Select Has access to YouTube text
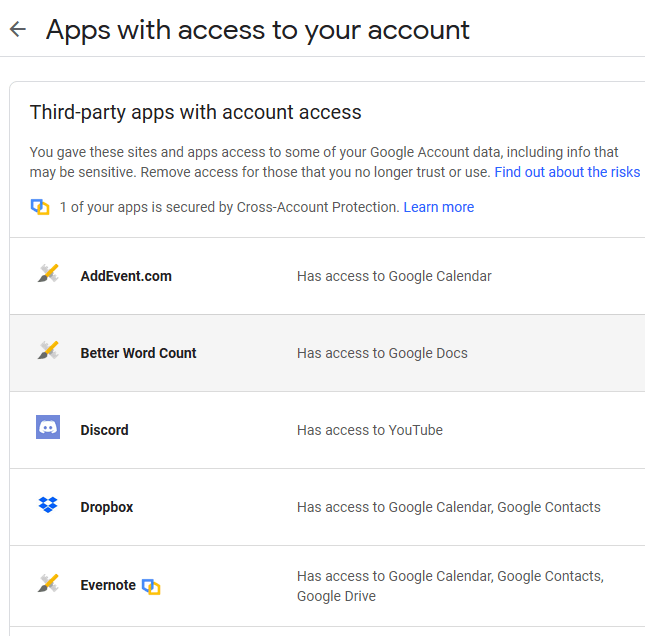645x636 pixels. click(x=370, y=430)
